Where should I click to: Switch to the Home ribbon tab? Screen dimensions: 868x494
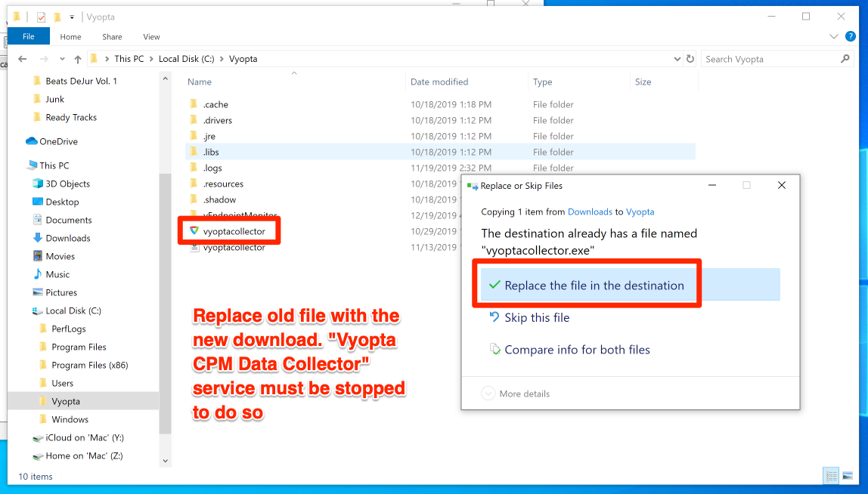[70, 36]
